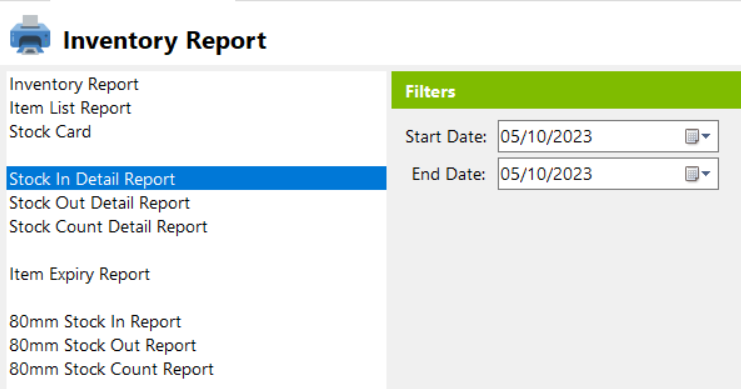Choose the Stock Card report

point(50,131)
